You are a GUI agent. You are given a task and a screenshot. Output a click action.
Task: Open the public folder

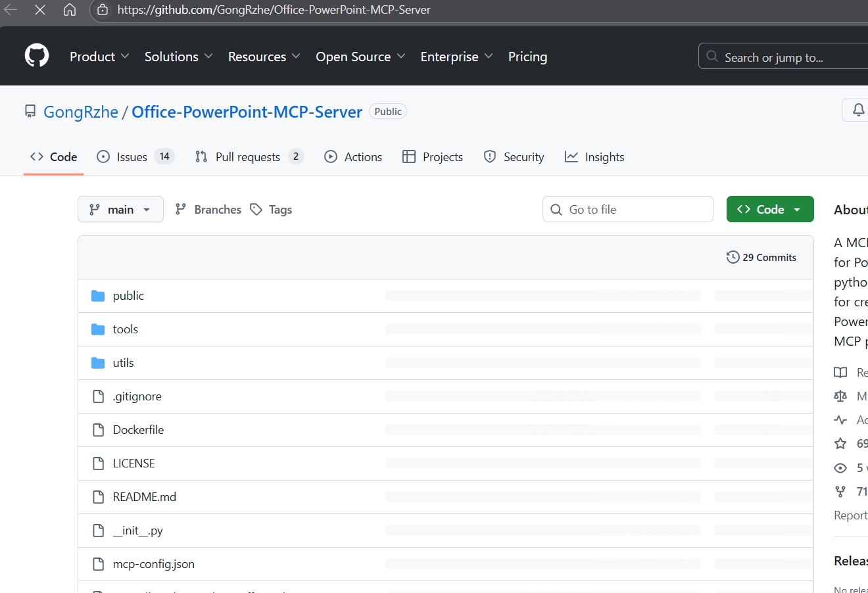click(128, 296)
